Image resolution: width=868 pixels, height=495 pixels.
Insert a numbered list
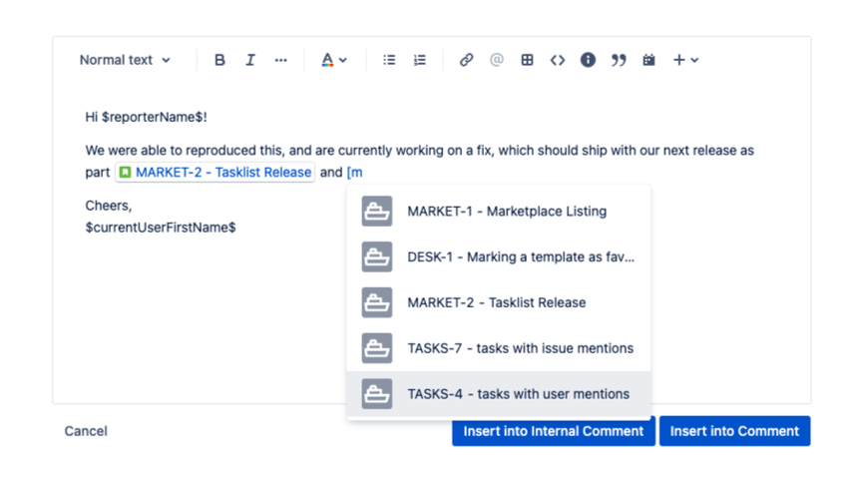420,60
